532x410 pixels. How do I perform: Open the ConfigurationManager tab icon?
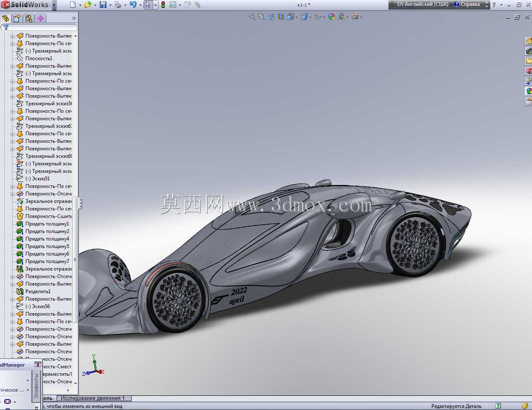[28, 18]
